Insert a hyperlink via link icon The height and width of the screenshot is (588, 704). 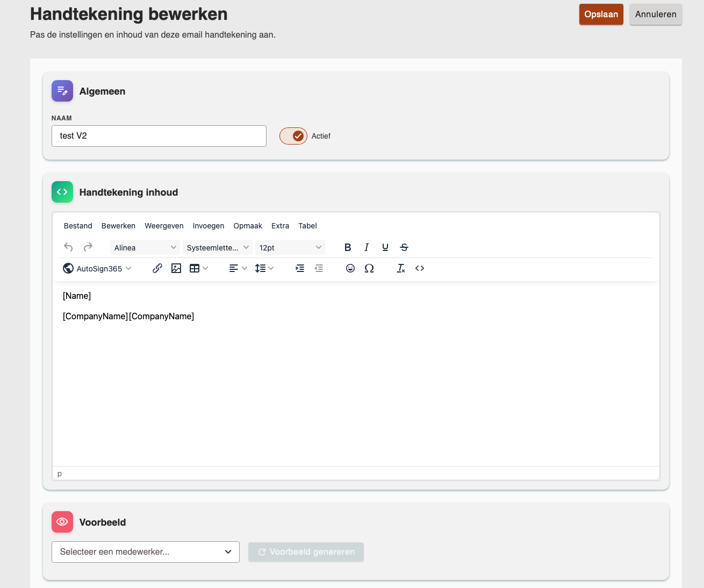click(x=157, y=268)
